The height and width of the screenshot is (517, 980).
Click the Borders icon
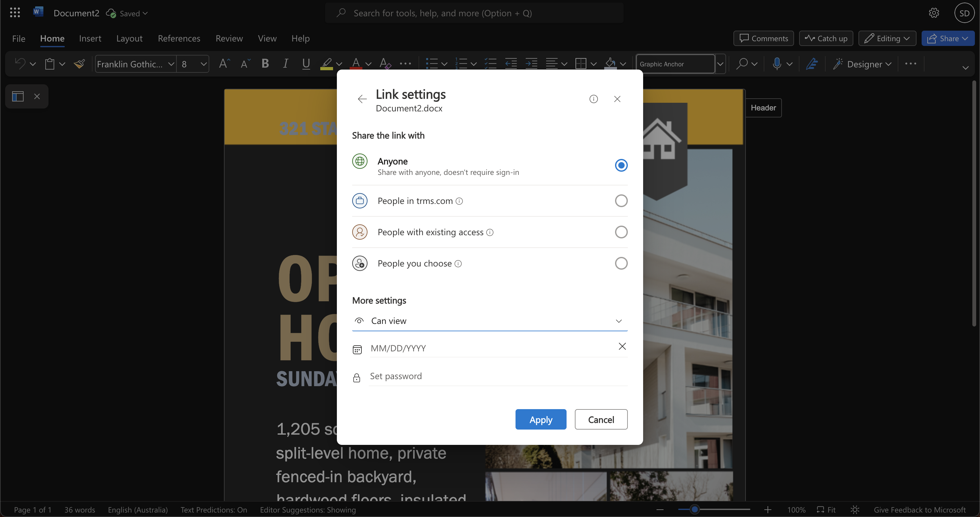[x=581, y=64]
